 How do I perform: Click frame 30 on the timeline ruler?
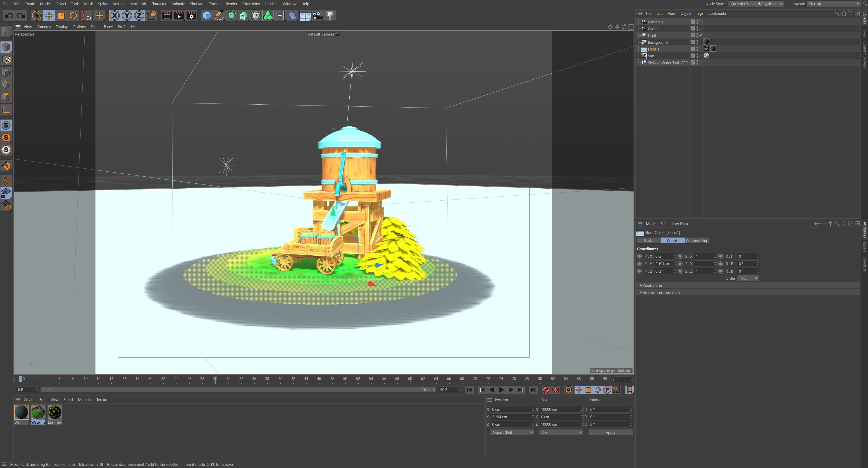tap(215, 379)
